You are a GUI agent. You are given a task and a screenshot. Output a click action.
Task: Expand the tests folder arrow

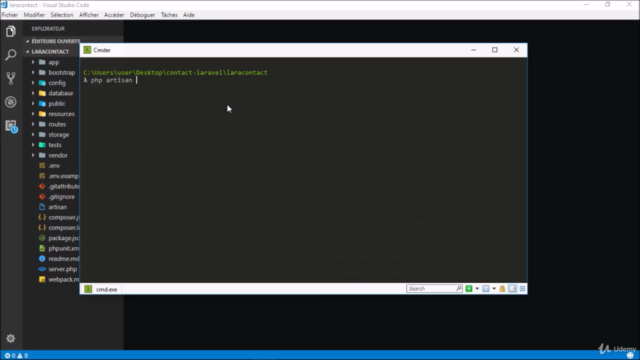(x=33, y=145)
